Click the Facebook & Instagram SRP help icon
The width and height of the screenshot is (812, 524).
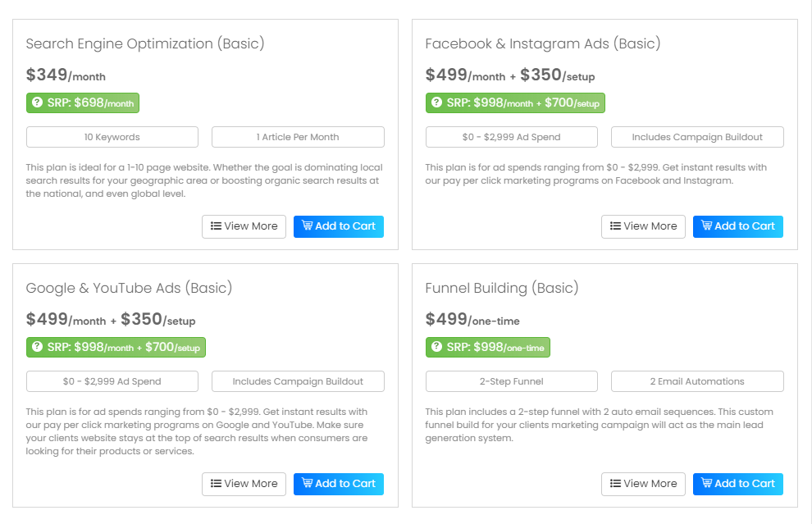436,103
